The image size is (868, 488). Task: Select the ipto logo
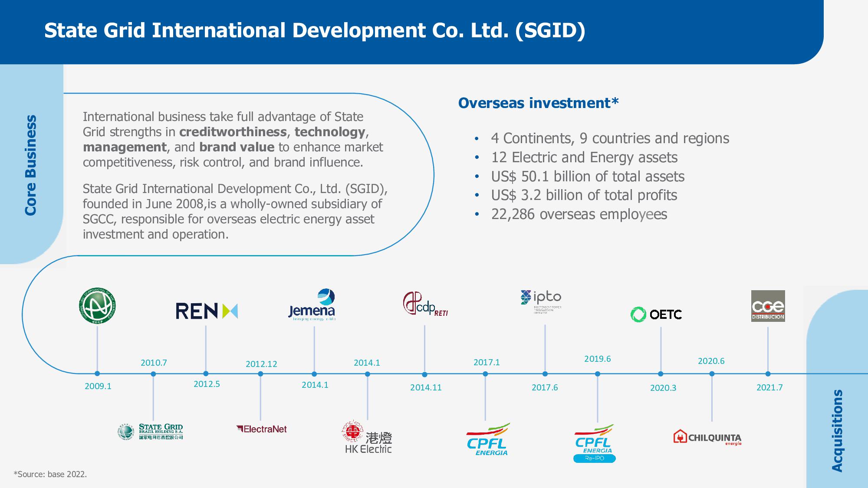tap(541, 301)
